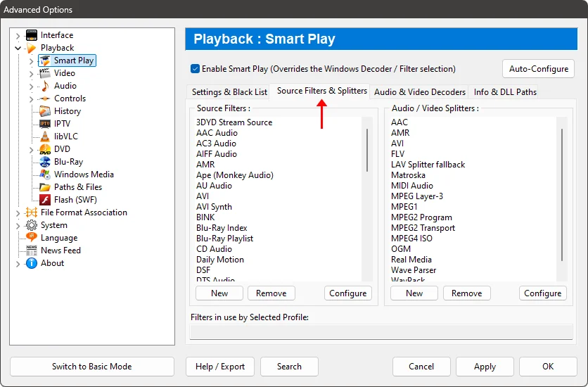Click the Auto-Configure button
Viewport: 588px width, 387px height.
(539, 69)
